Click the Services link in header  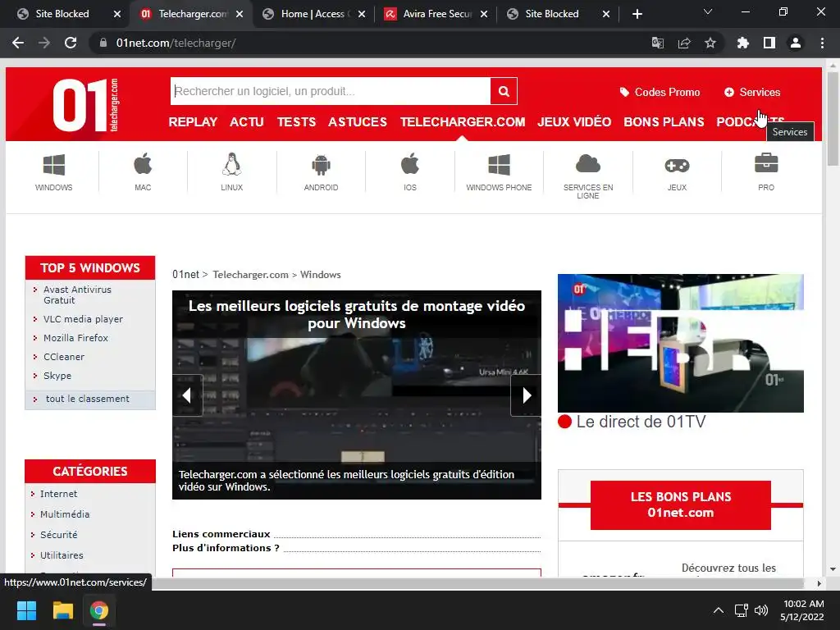coord(752,92)
